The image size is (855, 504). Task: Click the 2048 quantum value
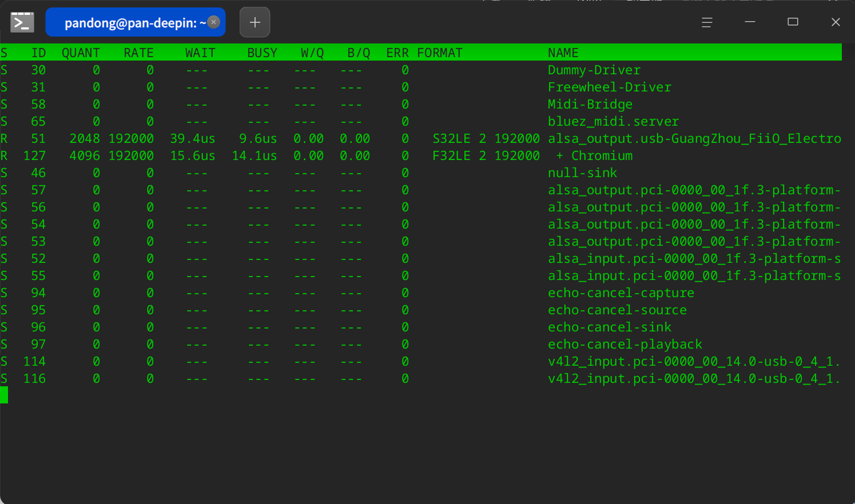click(x=85, y=138)
